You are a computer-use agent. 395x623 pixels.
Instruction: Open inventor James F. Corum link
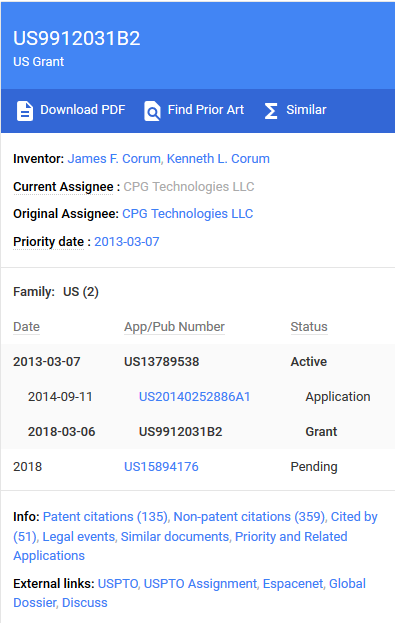[114, 159]
